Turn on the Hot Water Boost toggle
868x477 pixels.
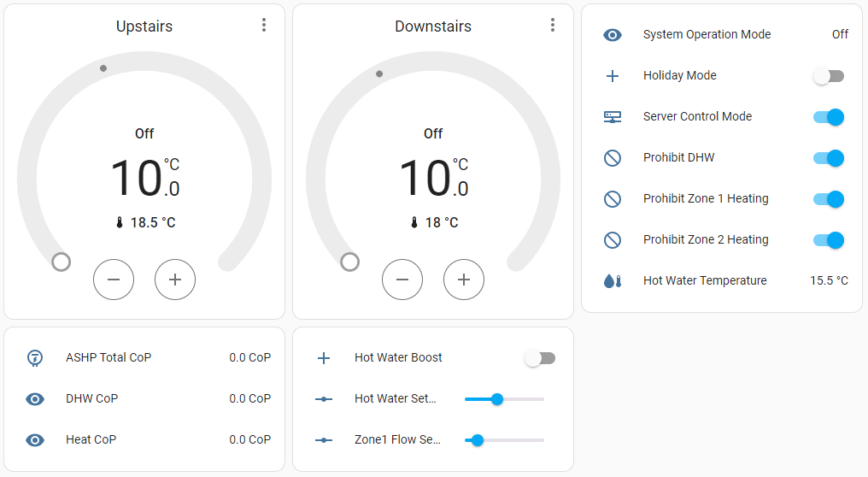tap(539, 358)
